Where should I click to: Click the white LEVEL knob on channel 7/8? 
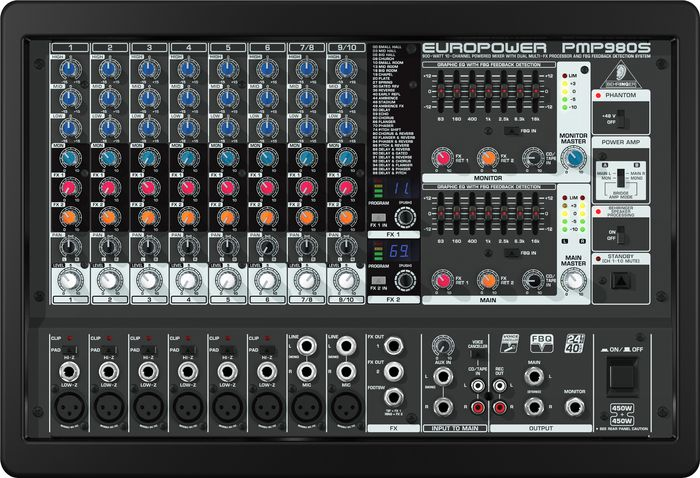[306, 280]
